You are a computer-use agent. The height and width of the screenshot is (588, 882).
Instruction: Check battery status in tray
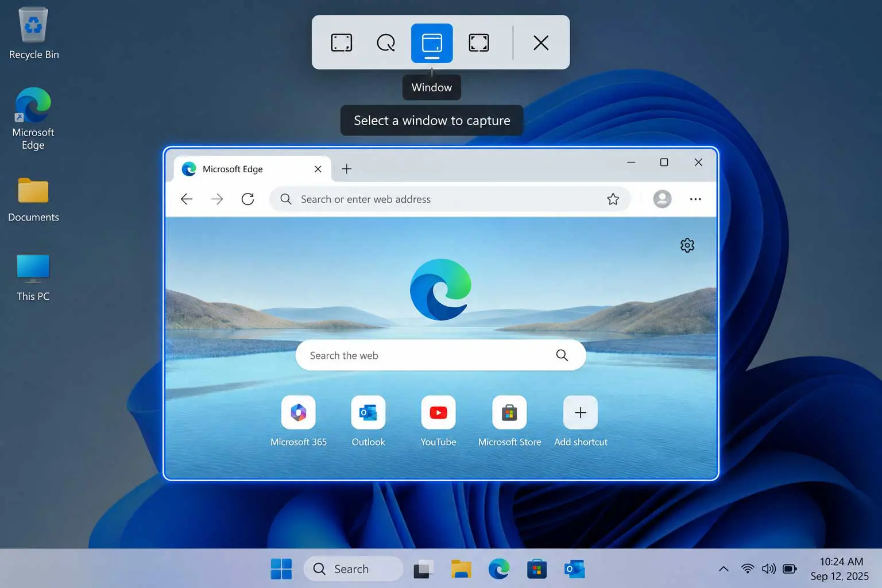coord(790,569)
